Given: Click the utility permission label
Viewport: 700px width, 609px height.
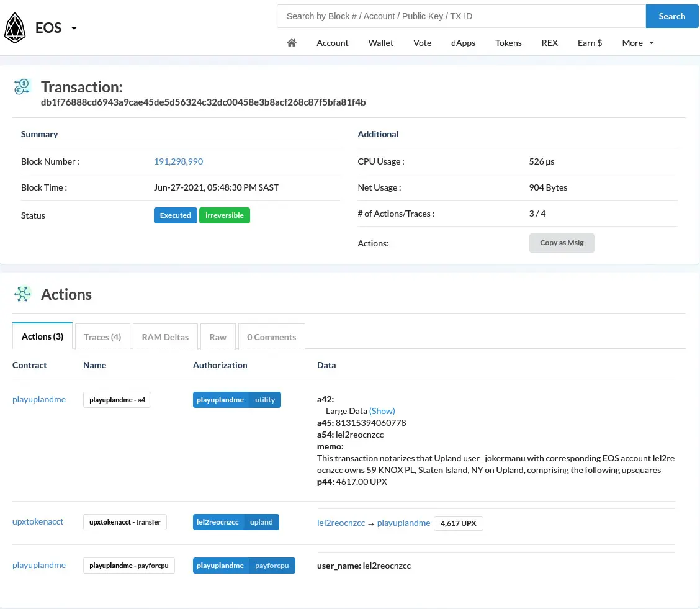Looking at the screenshot, I should pos(265,400).
